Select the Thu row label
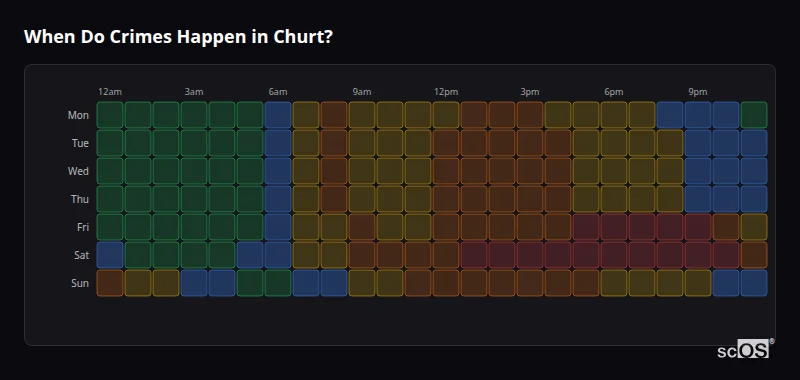The image size is (800, 380). [x=80, y=199]
